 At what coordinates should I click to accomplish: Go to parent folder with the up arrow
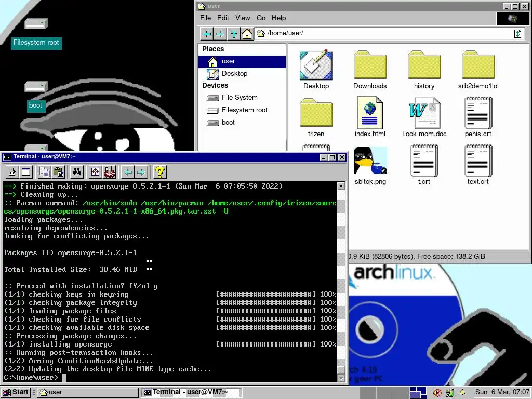tap(234, 34)
